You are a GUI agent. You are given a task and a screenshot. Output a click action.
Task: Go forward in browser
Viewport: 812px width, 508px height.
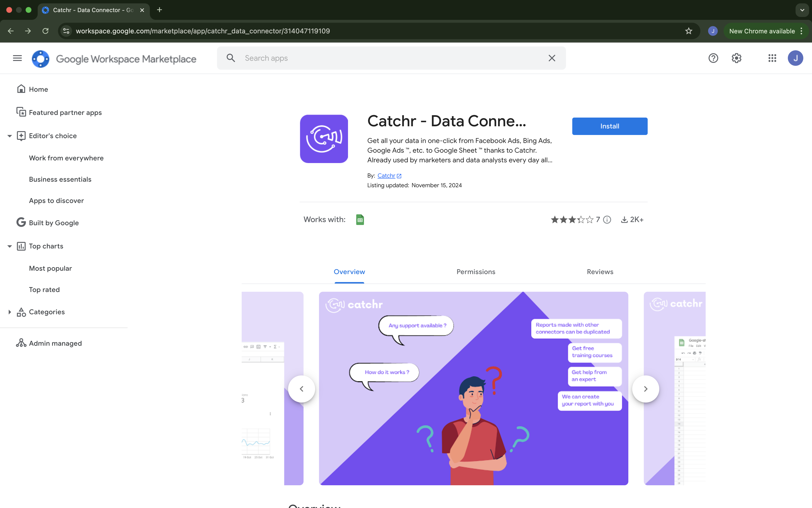click(28, 31)
